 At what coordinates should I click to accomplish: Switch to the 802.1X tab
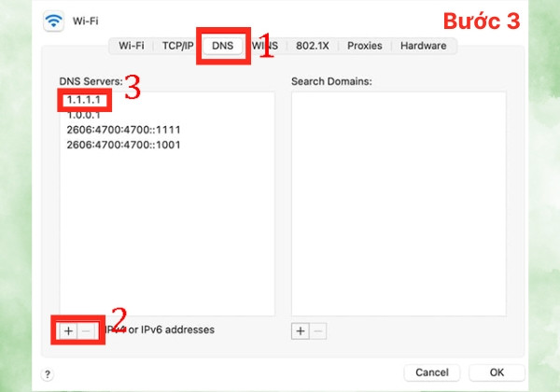tap(312, 46)
